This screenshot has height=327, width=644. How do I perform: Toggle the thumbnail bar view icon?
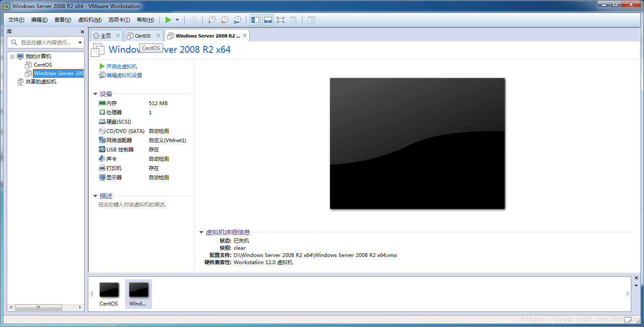(268, 20)
